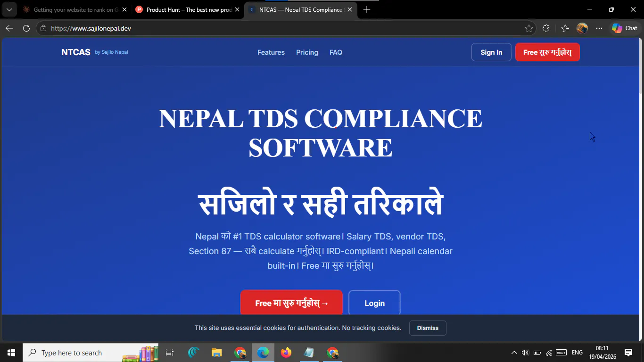This screenshot has height=362, width=644.
Task: Open Microsoft Edge on the taskbar
Action: [x=263, y=353]
